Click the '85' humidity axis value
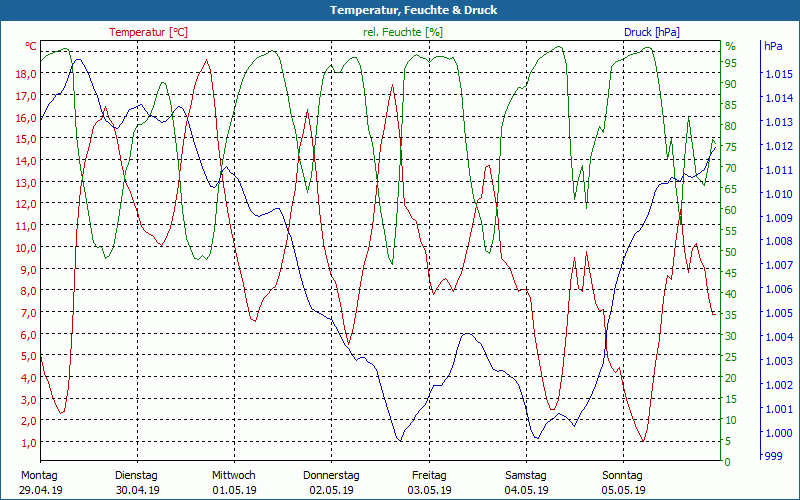Viewport: 800px width, 500px height. coord(730,105)
